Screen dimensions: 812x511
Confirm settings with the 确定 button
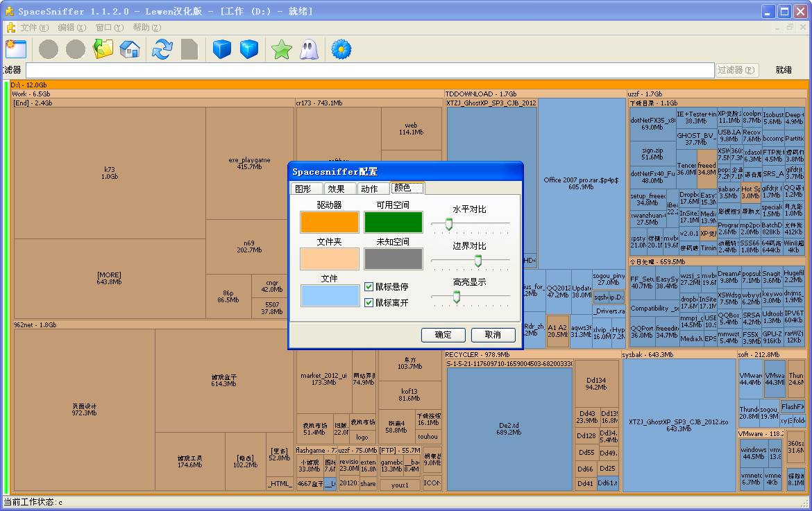point(443,335)
